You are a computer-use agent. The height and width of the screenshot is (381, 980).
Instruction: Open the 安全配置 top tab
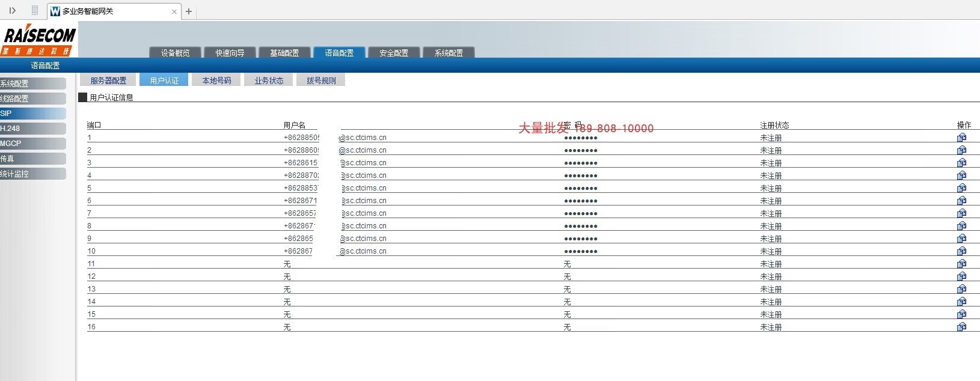(394, 53)
